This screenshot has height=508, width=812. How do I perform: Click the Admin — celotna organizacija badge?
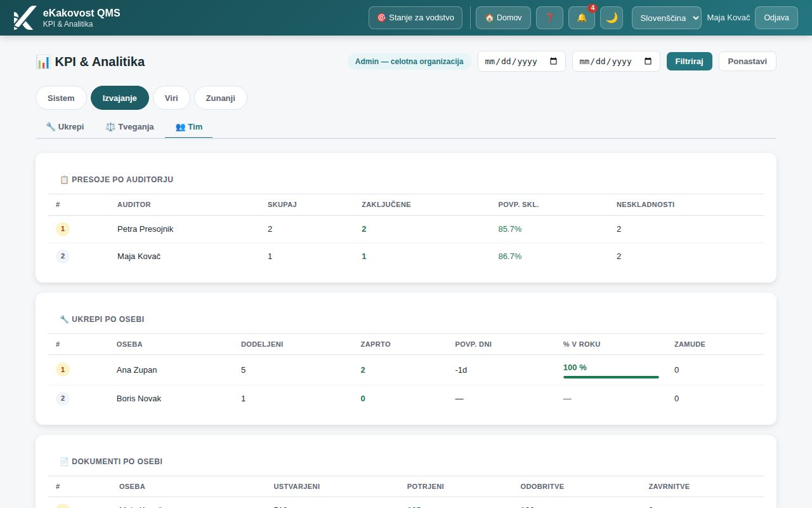(x=409, y=62)
